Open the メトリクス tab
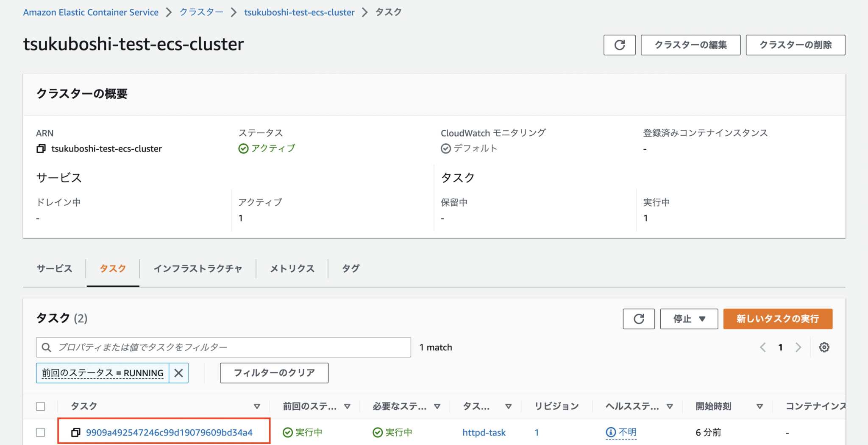The height and width of the screenshot is (445, 868). tap(292, 268)
